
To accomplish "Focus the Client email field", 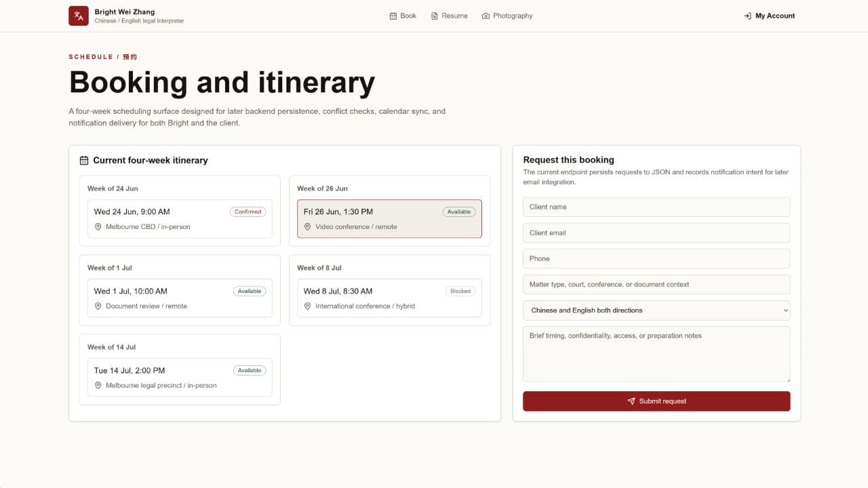I will click(656, 232).
